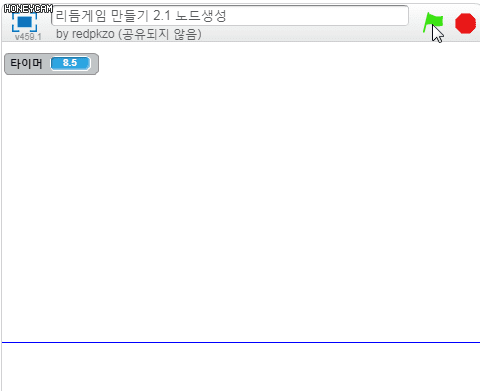Screen dimensions: 480x391
Task: Click the green flag to start project
Action: point(433,23)
